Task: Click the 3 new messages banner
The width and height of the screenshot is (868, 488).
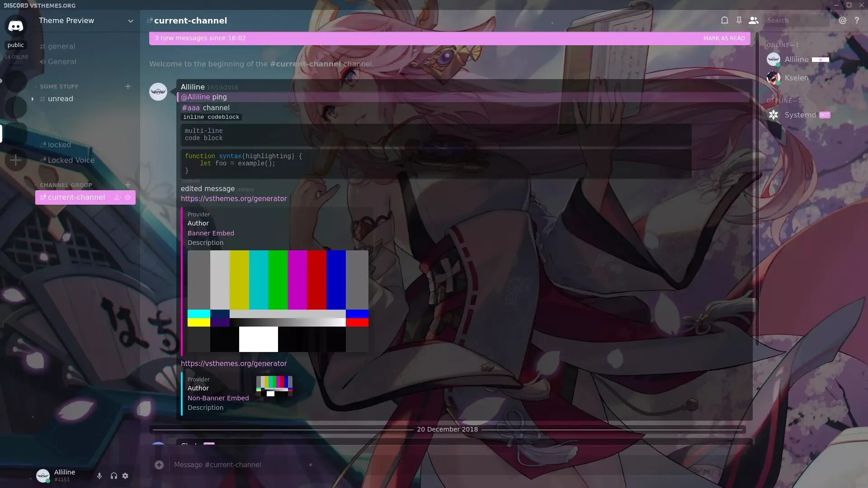Action: pos(449,38)
